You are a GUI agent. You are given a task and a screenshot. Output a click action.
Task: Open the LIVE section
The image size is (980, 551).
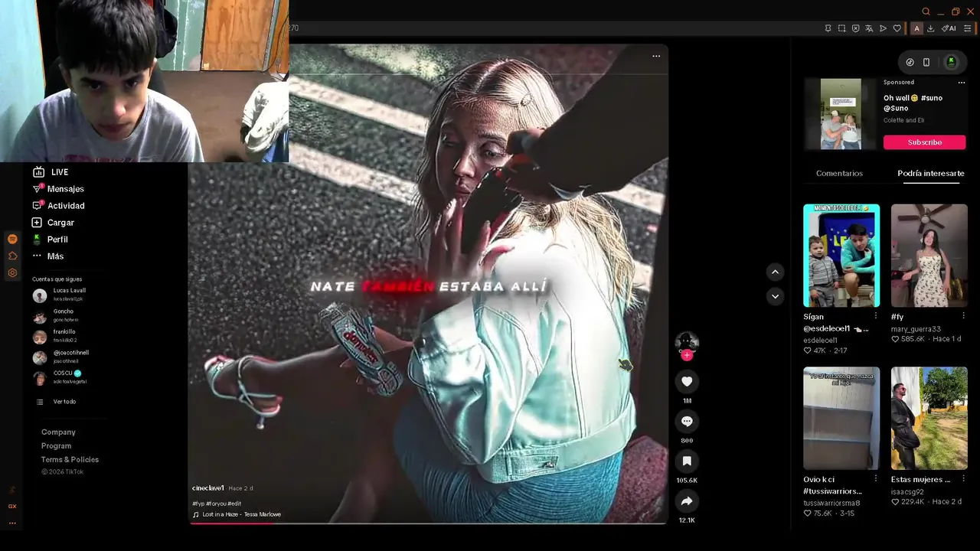51,172
